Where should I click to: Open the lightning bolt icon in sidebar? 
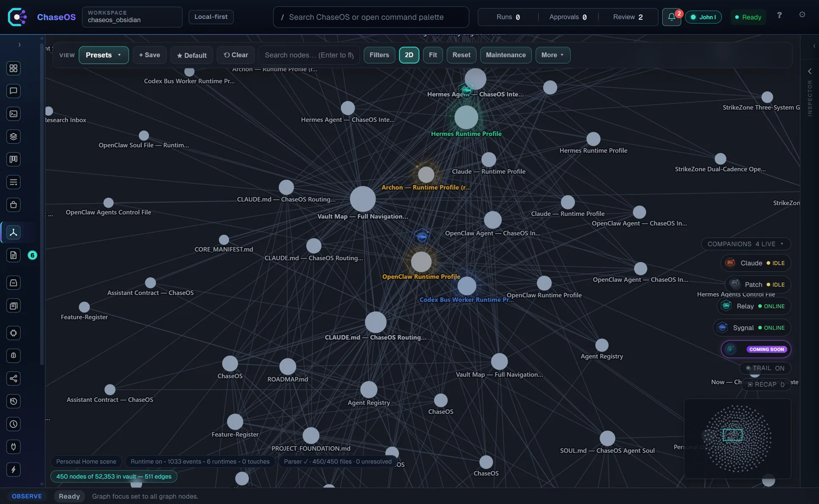tap(13, 470)
